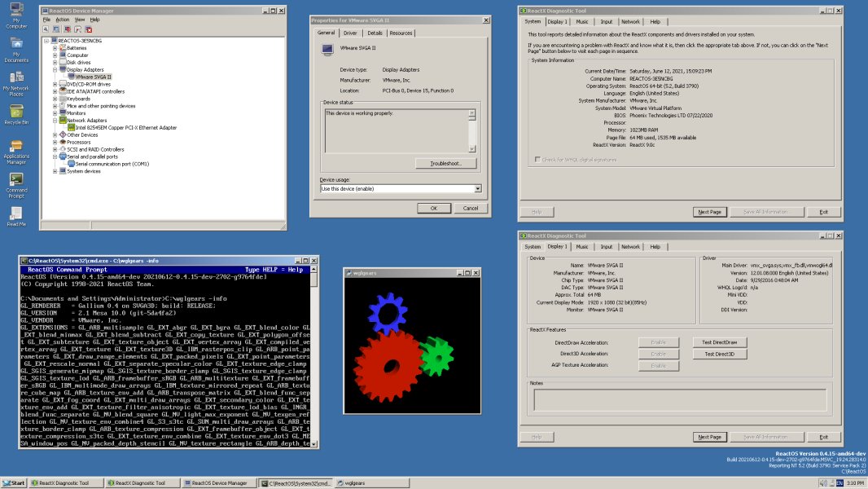The image size is (868, 489).
Task: Open the Action menu in Device Manager
Action: pos(63,20)
